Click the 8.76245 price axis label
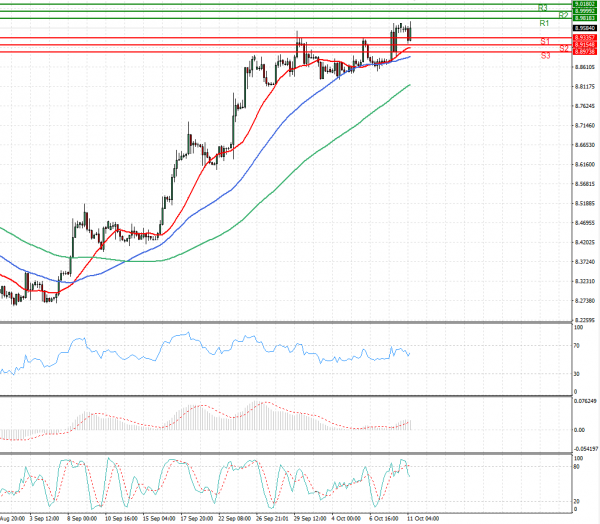The height and width of the screenshot is (524, 600). point(585,106)
